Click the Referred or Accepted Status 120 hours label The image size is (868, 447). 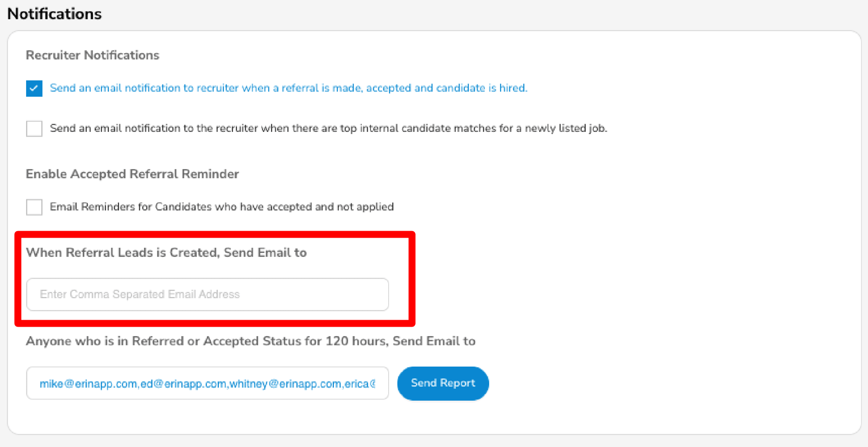pyautogui.click(x=251, y=341)
